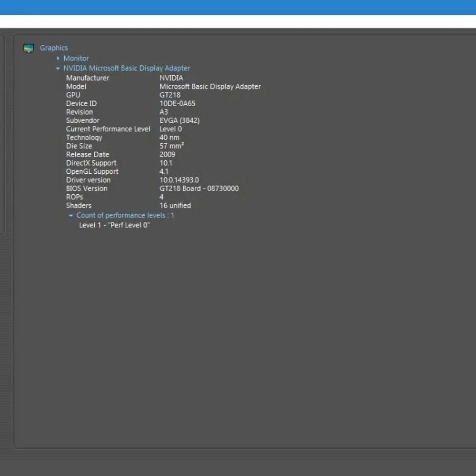Click the Current Performance Level label
This screenshot has width=476, height=476.
108,129
